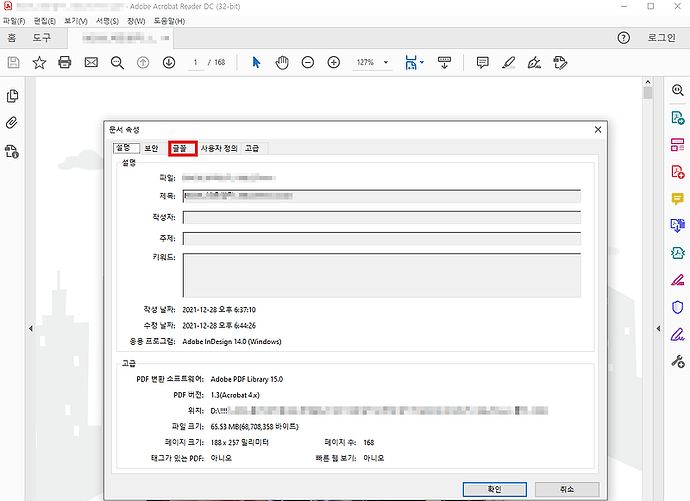
Task: Select the hand pan tool
Action: coord(282,62)
